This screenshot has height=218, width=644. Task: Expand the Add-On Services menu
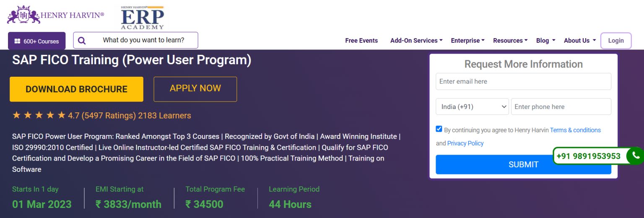pyautogui.click(x=416, y=41)
